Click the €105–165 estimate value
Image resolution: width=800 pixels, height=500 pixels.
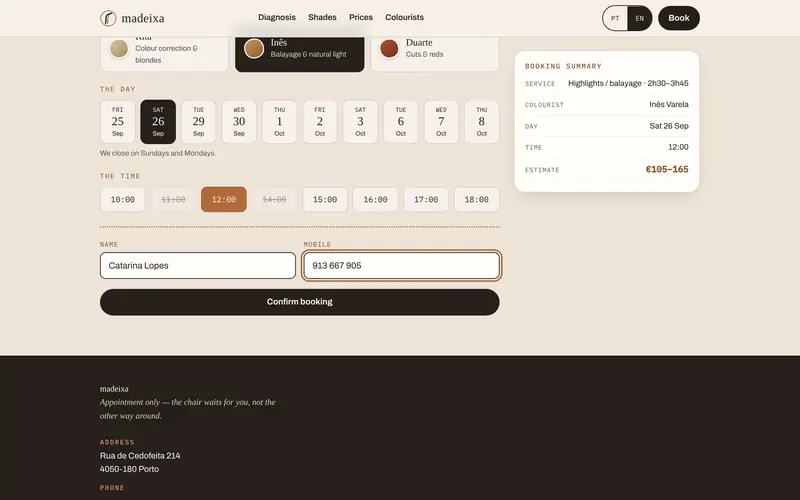click(667, 169)
